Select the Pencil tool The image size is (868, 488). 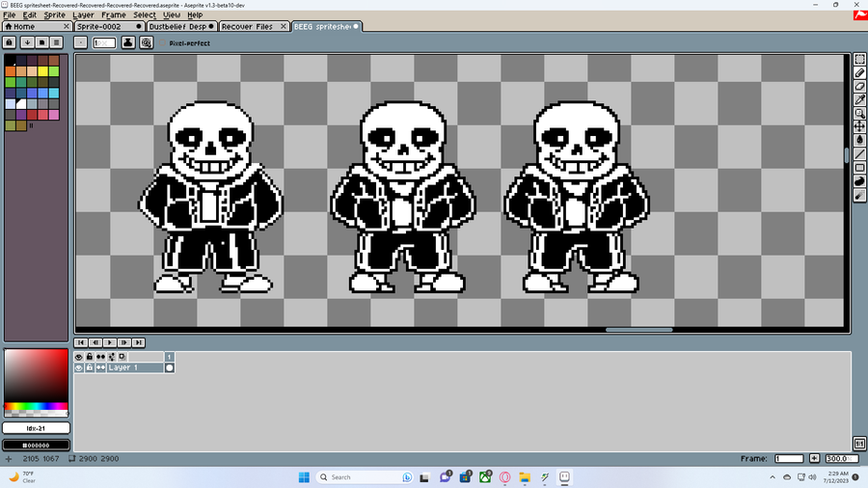859,73
